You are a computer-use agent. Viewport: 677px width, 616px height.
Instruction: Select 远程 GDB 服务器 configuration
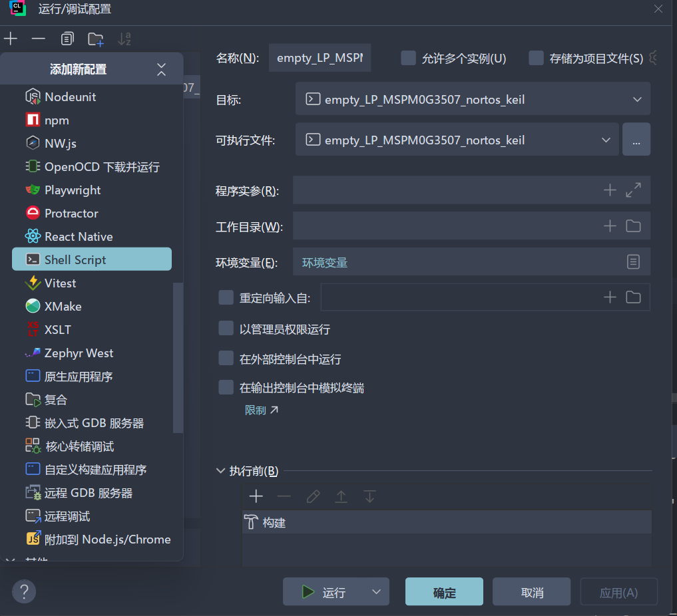92,493
